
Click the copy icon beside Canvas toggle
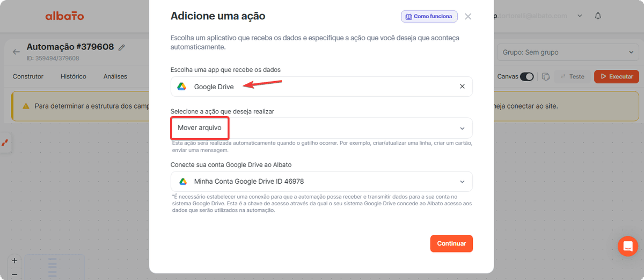click(x=546, y=76)
